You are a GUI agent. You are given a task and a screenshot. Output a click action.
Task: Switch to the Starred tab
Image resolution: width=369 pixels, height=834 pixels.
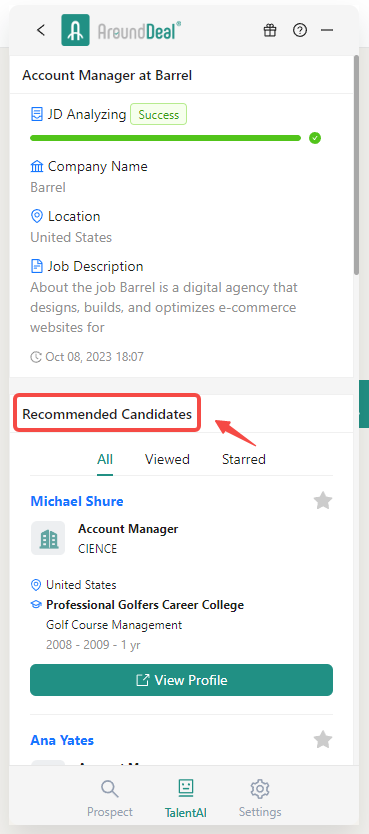244,459
